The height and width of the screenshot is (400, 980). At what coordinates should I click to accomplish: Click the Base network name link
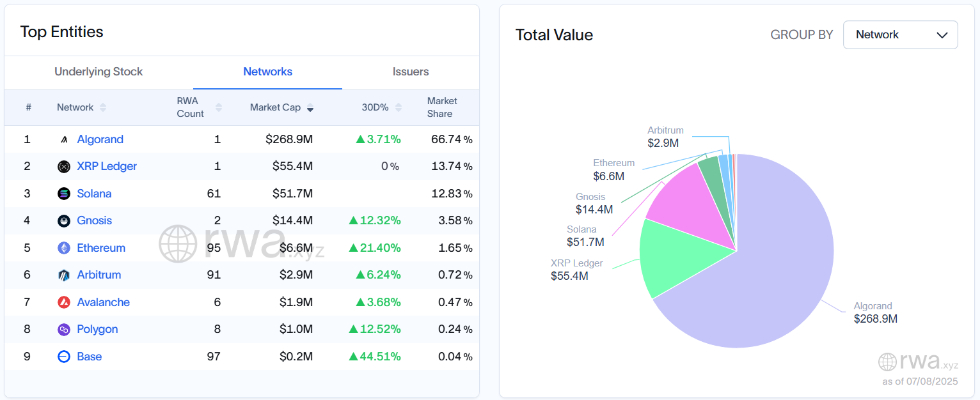coord(89,357)
